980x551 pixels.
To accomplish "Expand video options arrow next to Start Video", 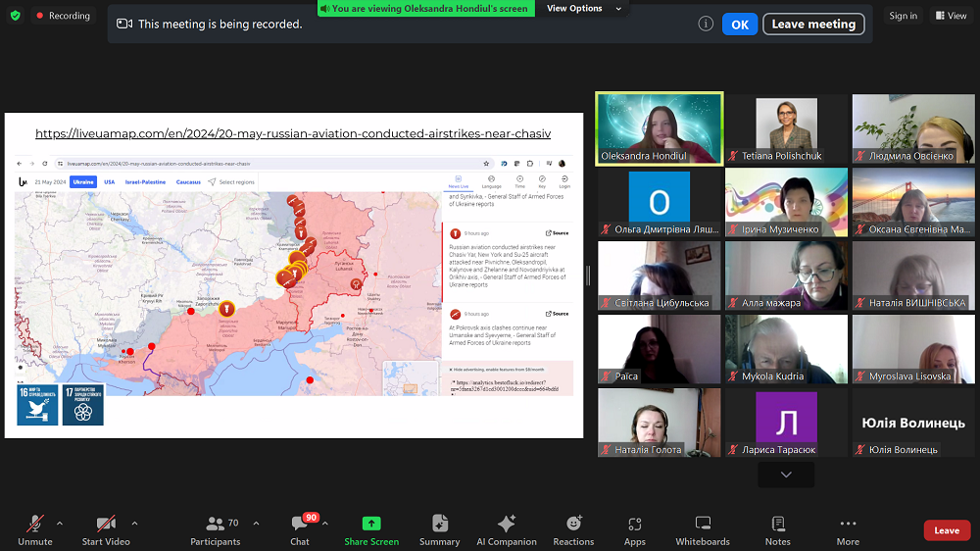I will click(134, 523).
